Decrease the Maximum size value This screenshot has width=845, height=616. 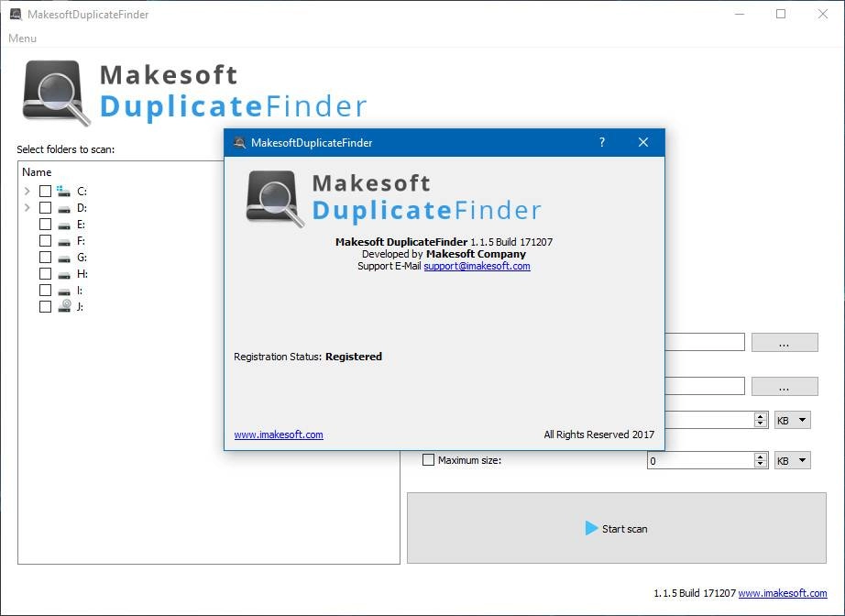(761, 464)
